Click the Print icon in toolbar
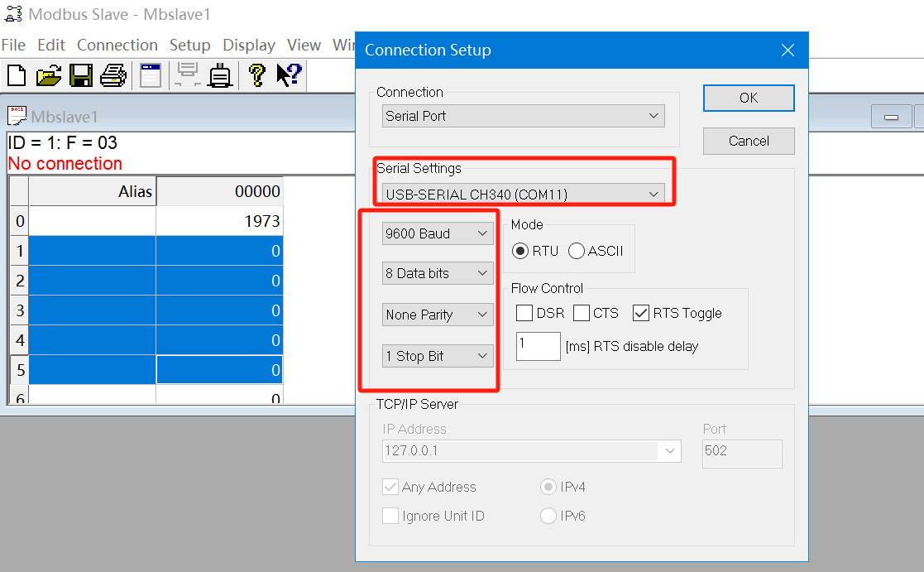 coord(113,75)
